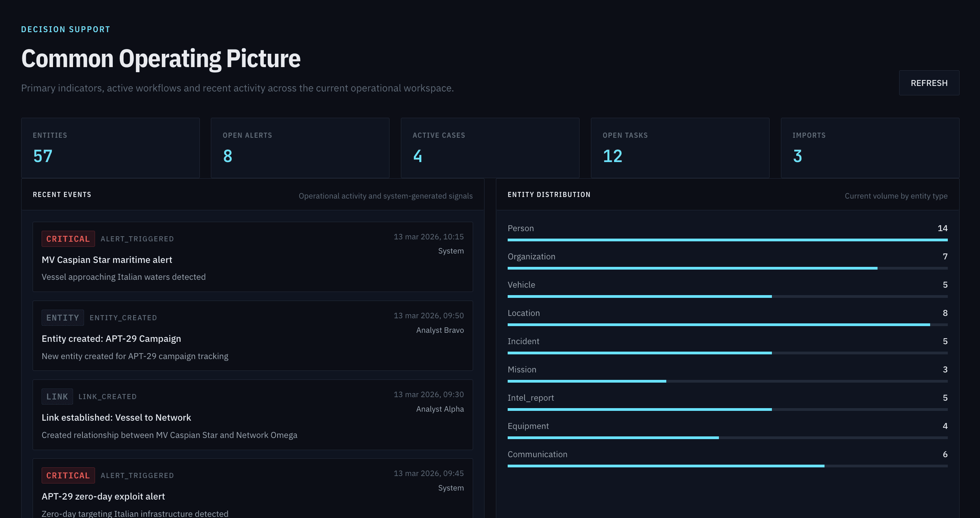The height and width of the screenshot is (518, 980).
Task: Click the CRITICAL badge on the maritime alert
Action: coord(68,239)
